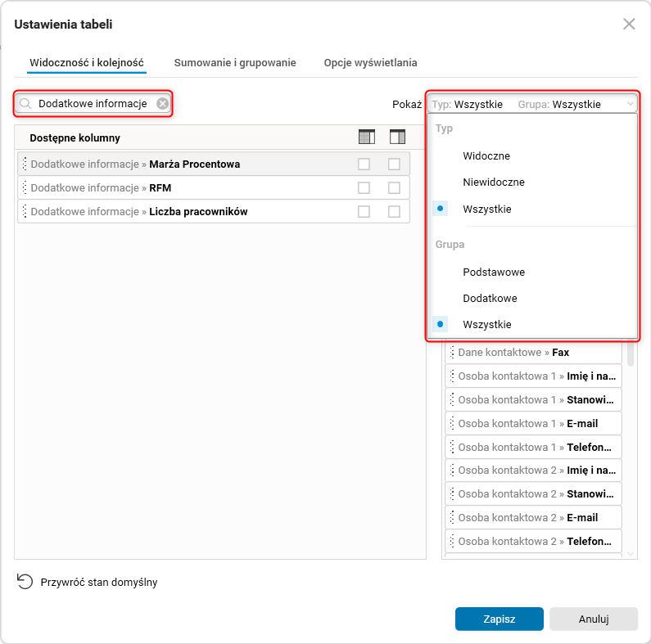The height and width of the screenshot is (644, 651).
Task: Select Widoczne under Typ
Action: click(x=486, y=155)
